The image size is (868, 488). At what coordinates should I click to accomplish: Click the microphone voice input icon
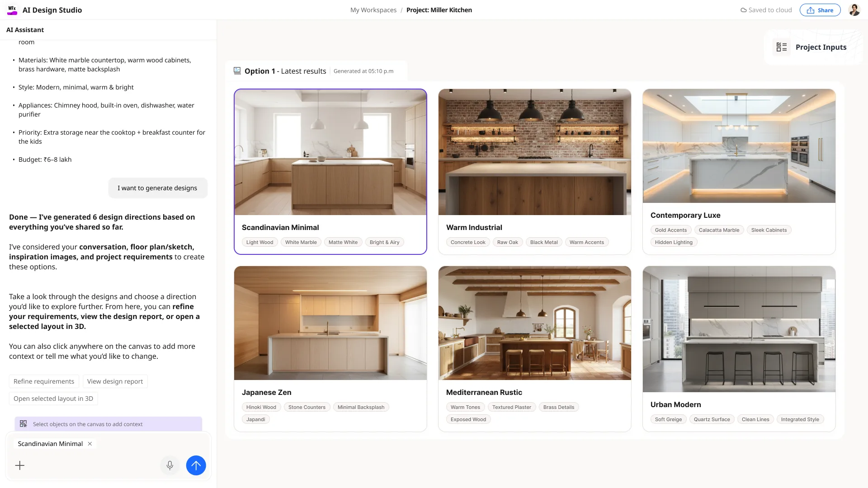click(170, 465)
